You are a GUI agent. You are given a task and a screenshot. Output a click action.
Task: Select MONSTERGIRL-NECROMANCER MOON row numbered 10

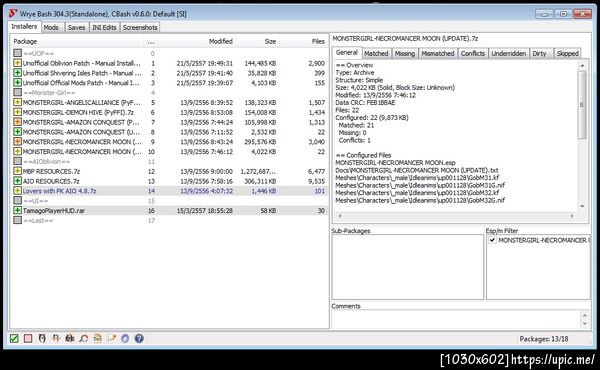tap(170, 152)
